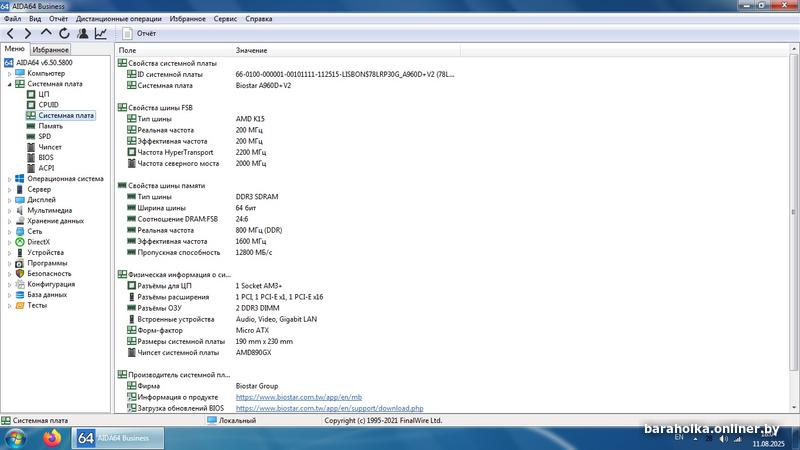Expand the Хранение данных tree node
Image resolution: width=800 pixels, height=450 pixels.
pos(9,221)
